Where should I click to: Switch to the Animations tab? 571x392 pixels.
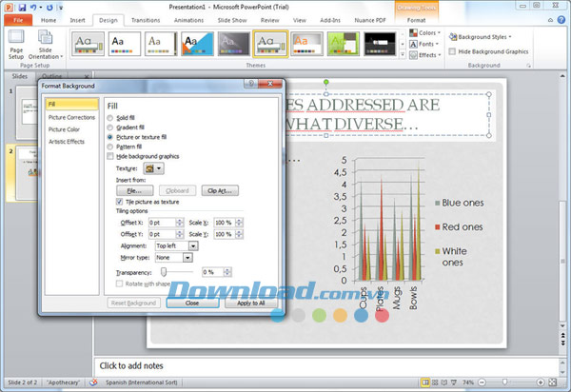click(x=188, y=20)
